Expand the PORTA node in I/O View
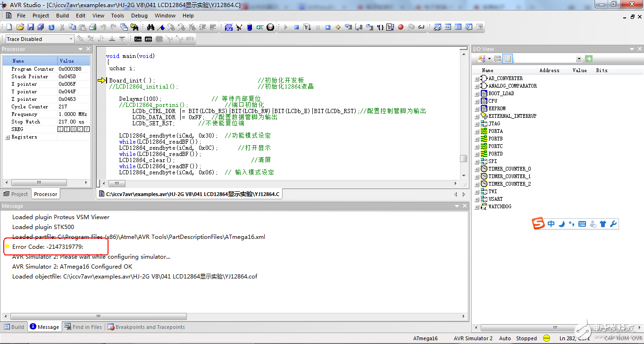 pos(477,131)
